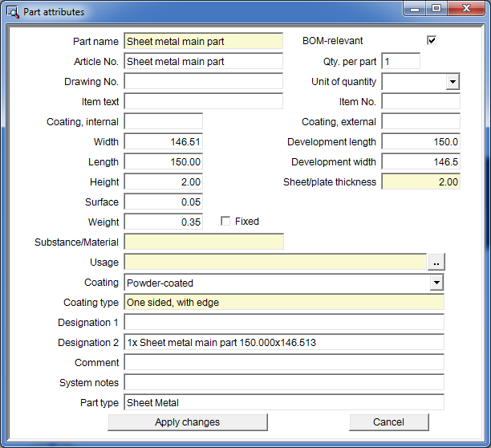The height and width of the screenshot is (448, 491).
Task: Select the Designation 2 text field
Action: (283, 343)
